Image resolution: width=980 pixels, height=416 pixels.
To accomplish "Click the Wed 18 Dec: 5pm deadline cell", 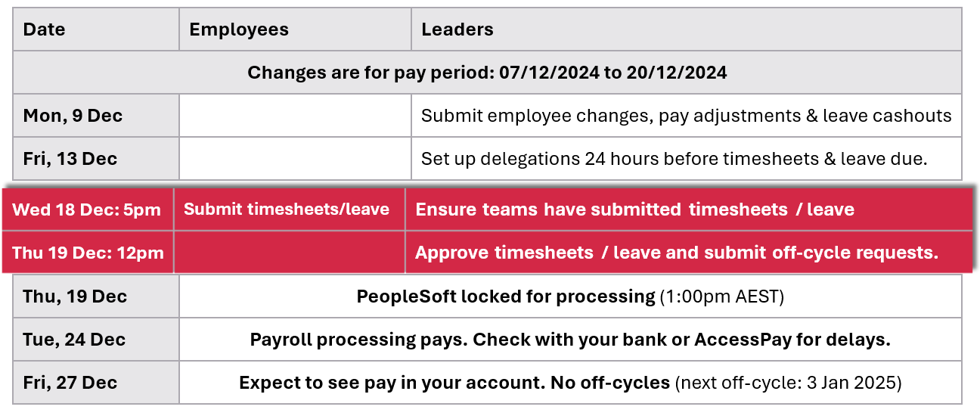I will point(87,210).
